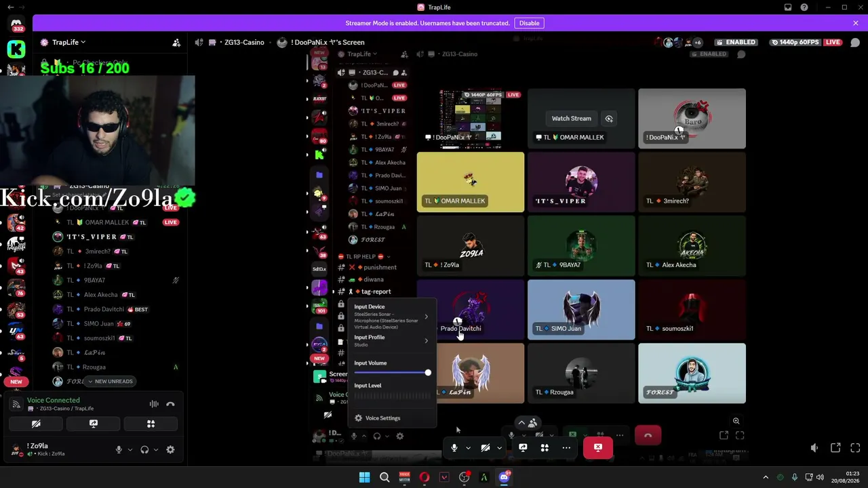
Task: Show hidden system tray icons
Action: point(766,477)
